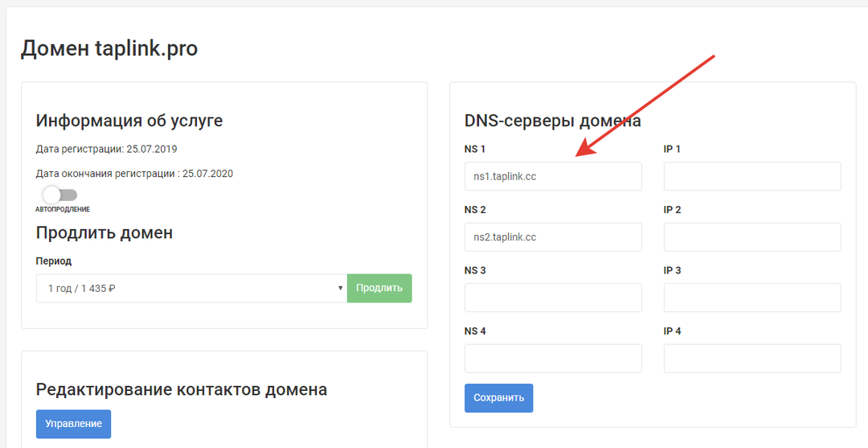868x448 pixels.
Task: Click the IP 1 label
Action: tap(672, 149)
